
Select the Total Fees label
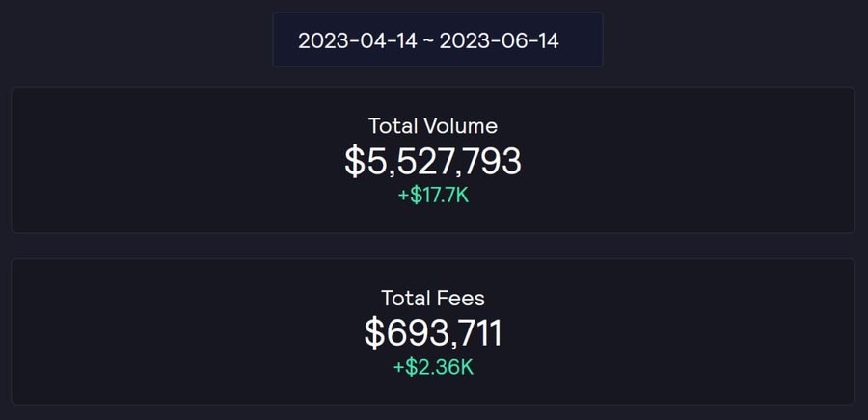point(433,298)
